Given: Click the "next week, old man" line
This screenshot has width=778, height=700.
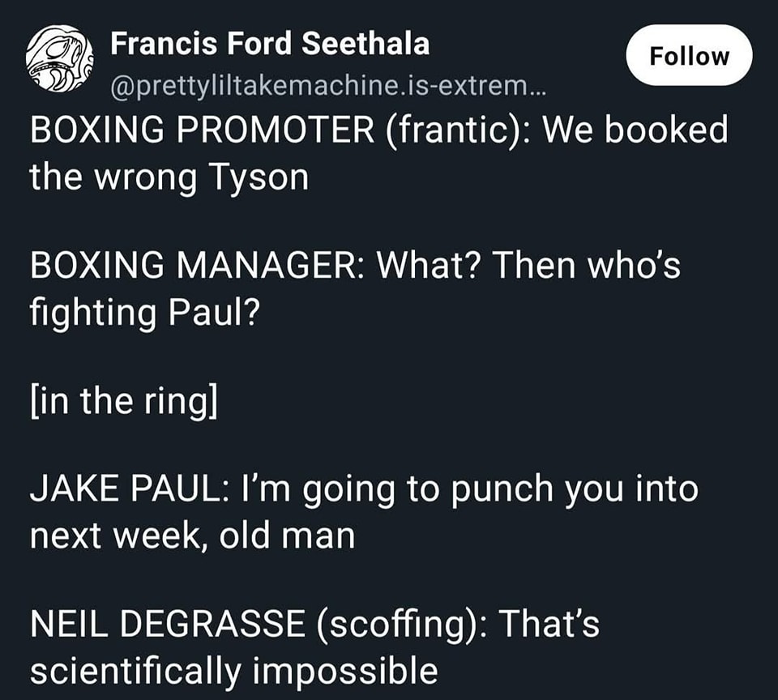Looking at the screenshot, I should click(x=192, y=536).
